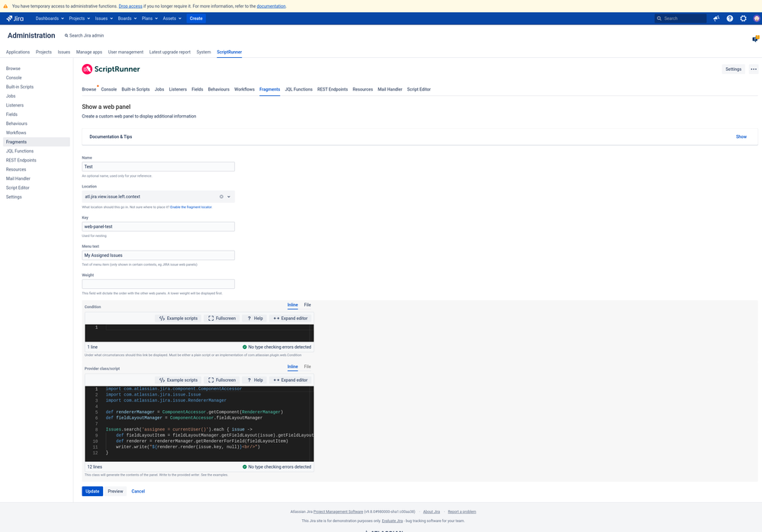Screen dimensions: 762x532
Task: Click the Jira administration gear icon
Action: tap(743, 18)
